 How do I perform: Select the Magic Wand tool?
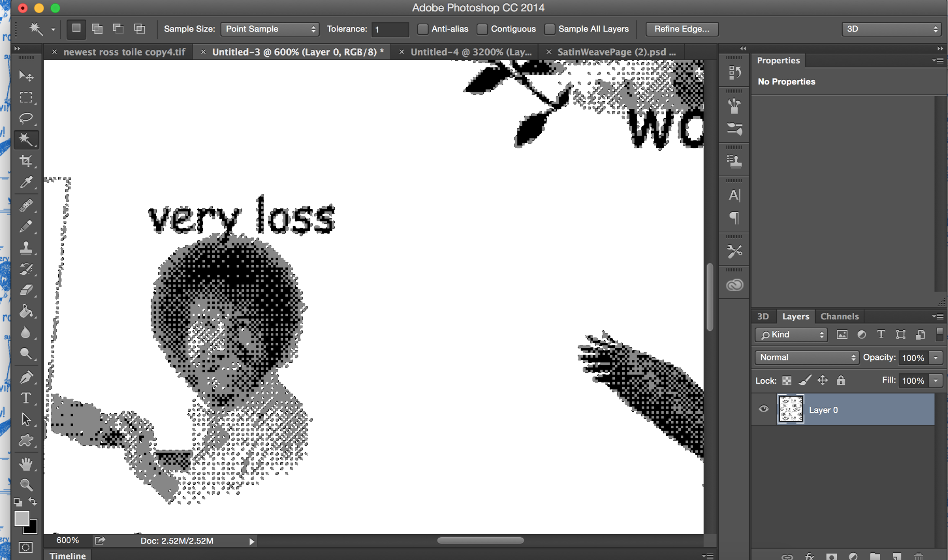26,139
